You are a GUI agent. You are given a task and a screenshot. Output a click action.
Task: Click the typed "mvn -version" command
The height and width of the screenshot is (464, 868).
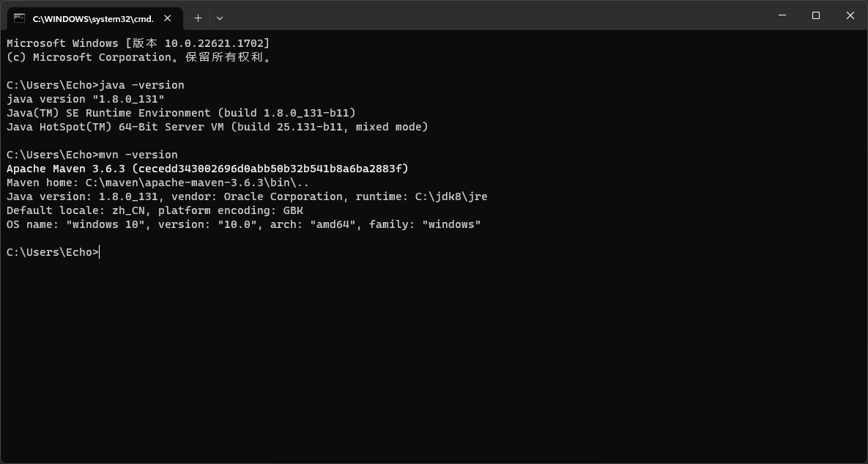tap(138, 155)
